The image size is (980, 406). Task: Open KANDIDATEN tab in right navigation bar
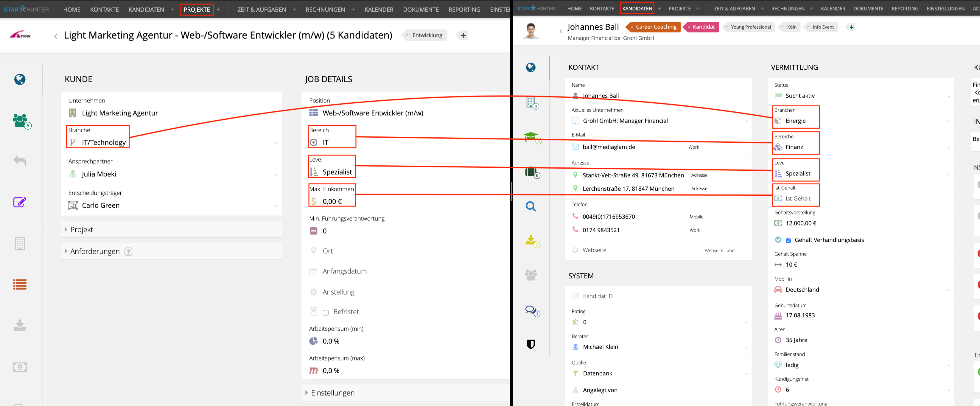coord(637,8)
